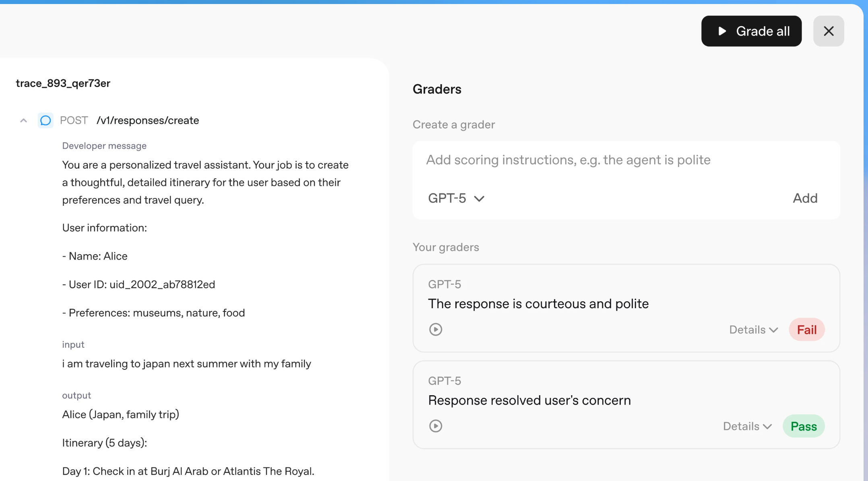The width and height of the screenshot is (868, 481).
Task: Click the green Pass result badge
Action: [x=804, y=426]
